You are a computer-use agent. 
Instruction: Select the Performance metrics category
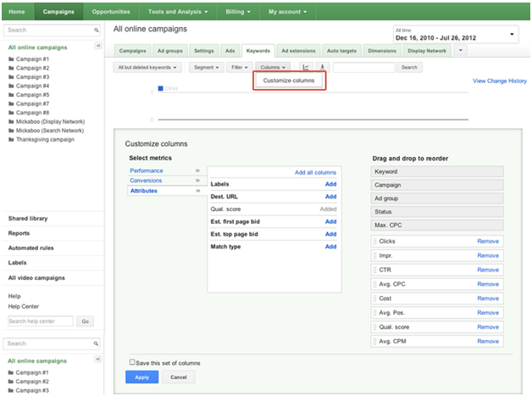[x=147, y=170]
